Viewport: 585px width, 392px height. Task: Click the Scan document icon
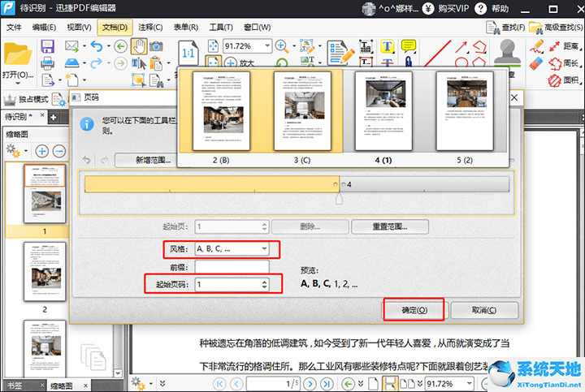pos(71,62)
